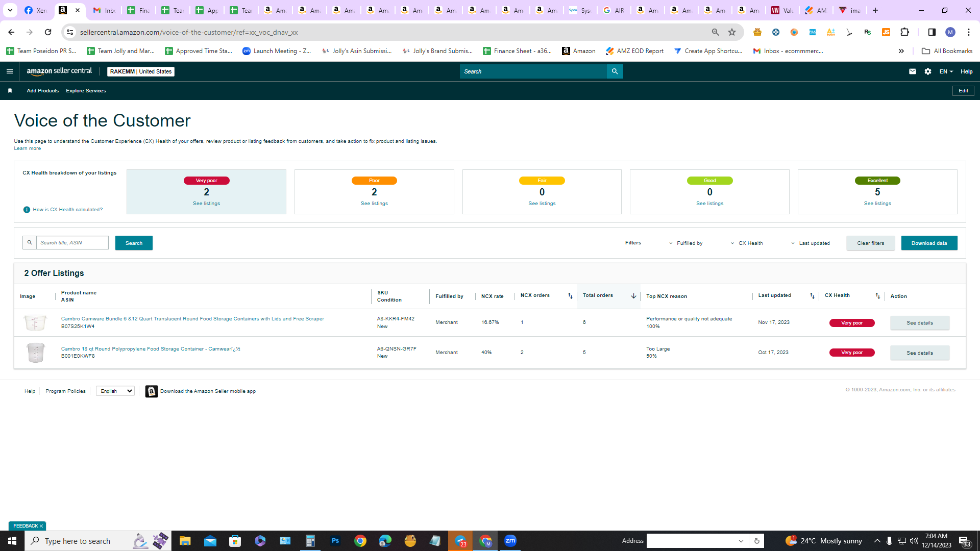
Task: See details for Cambro 18 qt container
Action: pos(920,353)
